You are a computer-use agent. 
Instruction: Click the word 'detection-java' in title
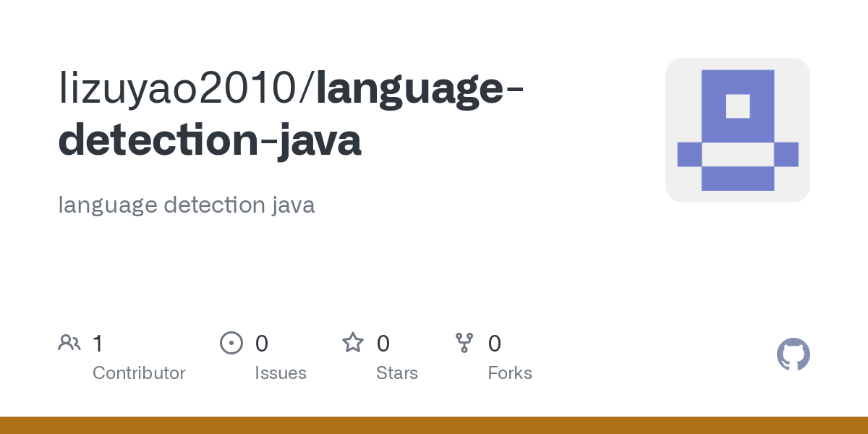pos(210,141)
